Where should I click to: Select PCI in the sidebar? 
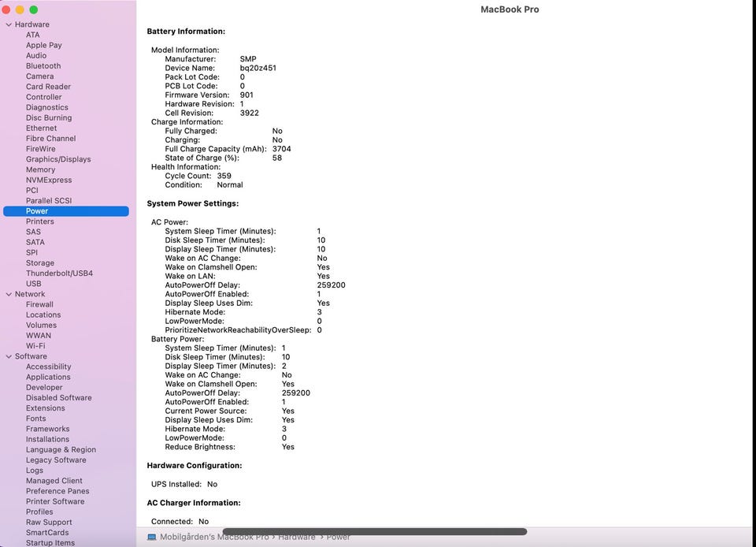point(31,191)
